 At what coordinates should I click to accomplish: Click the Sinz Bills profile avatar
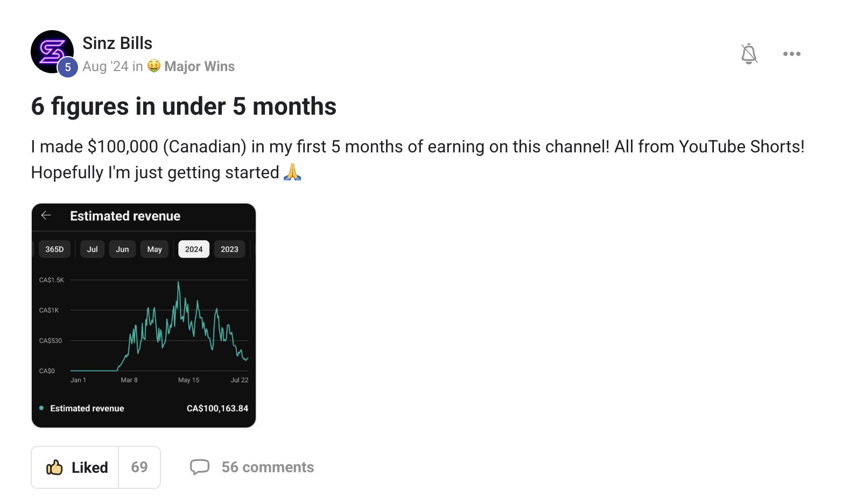51,50
